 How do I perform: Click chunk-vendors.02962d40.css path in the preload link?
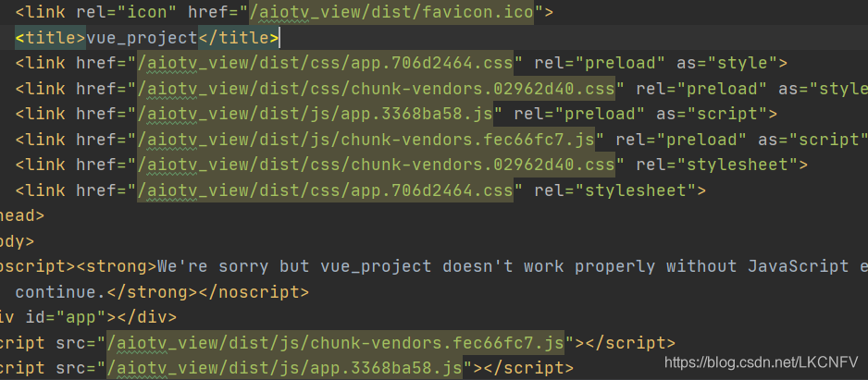point(377,89)
